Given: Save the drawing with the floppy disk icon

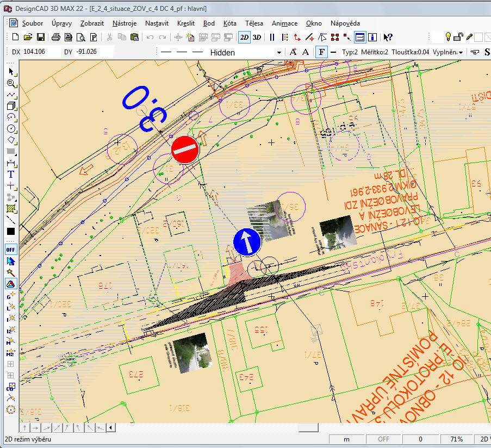Looking at the screenshot, I should click(x=41, y=38).
